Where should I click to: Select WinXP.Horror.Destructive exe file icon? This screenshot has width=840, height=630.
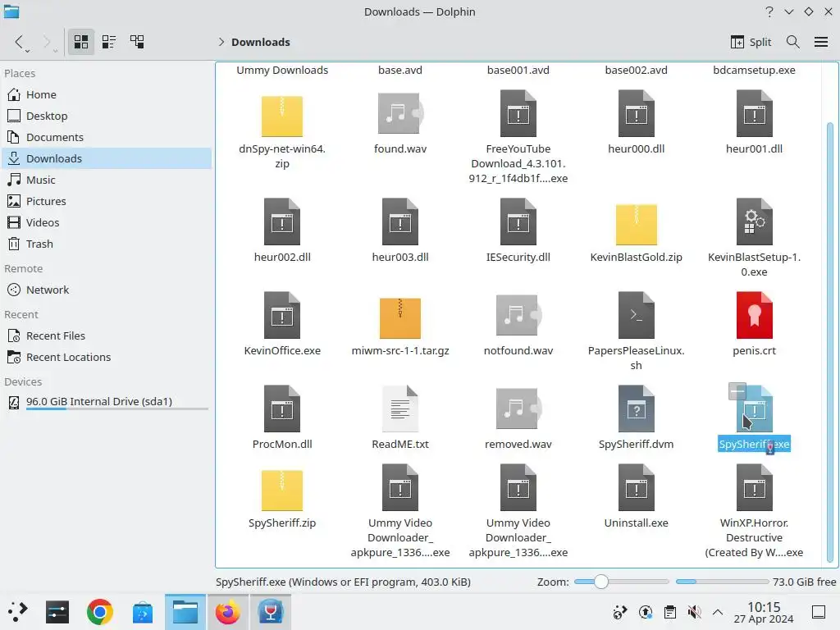pos(755,487)
